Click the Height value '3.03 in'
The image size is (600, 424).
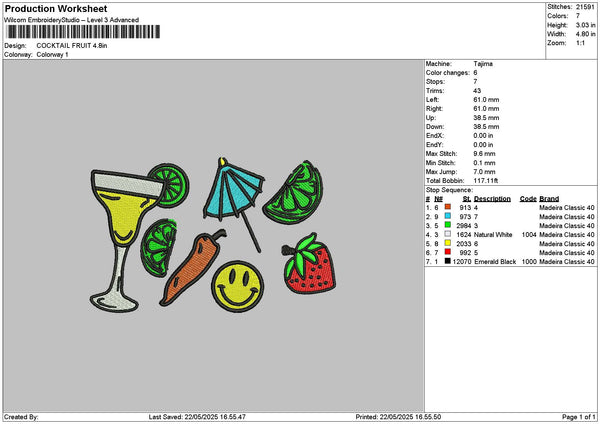[x=585, y=25]
